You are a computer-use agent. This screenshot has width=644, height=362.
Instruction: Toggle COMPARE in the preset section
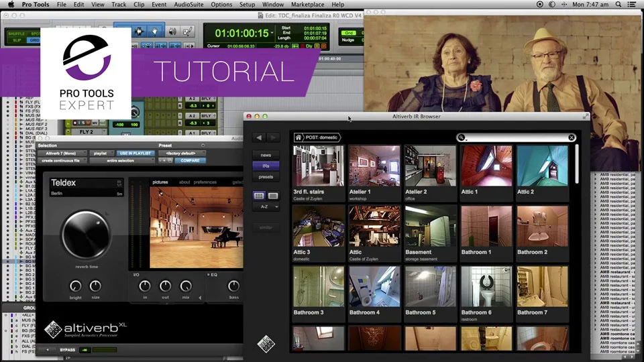190,160
